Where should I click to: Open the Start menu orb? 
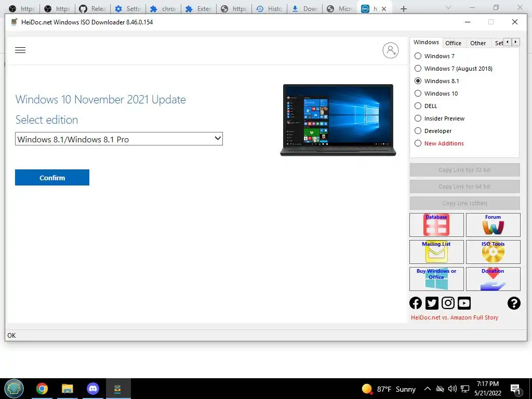click(14, 389)
